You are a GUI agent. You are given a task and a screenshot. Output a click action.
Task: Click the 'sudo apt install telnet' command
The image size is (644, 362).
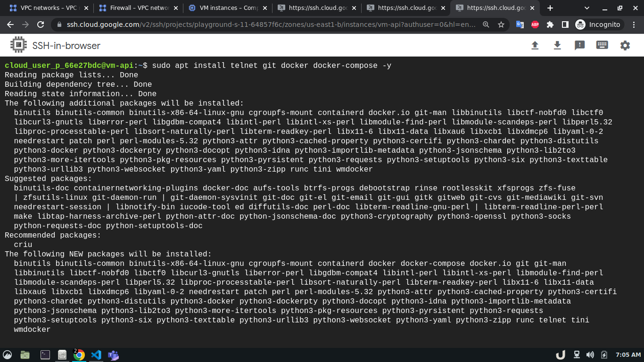click(205, 66)
